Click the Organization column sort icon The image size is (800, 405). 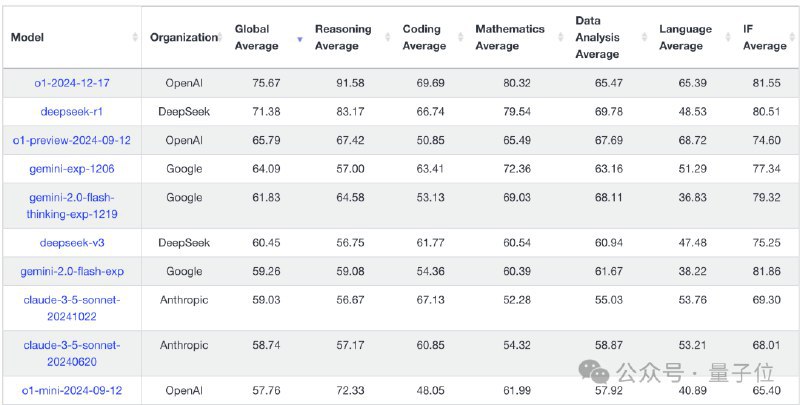pyautogui.click(x=219, y=38)
